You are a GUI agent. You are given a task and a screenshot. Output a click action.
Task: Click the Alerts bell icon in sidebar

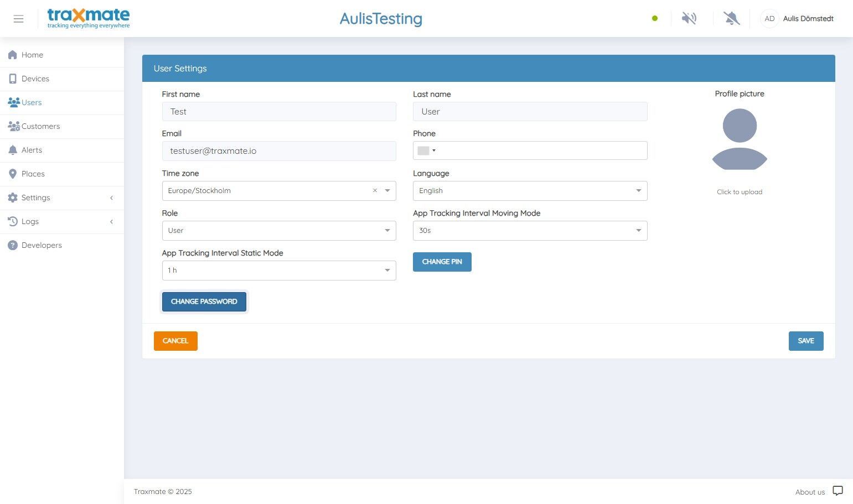tap(13, 150)
